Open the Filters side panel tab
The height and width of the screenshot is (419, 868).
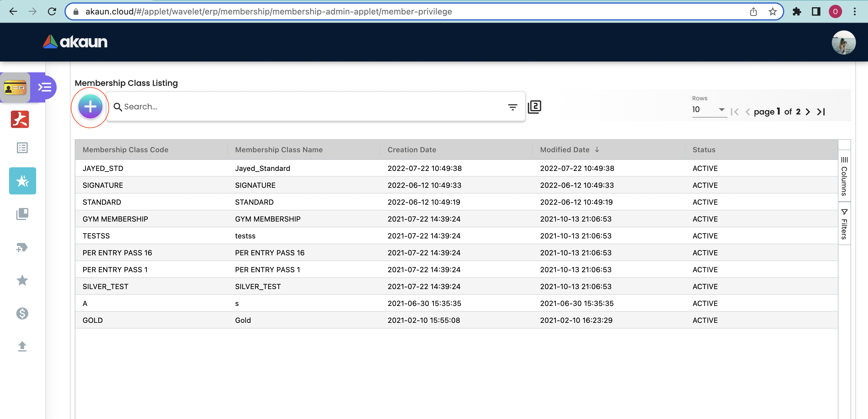click(844, 224)
